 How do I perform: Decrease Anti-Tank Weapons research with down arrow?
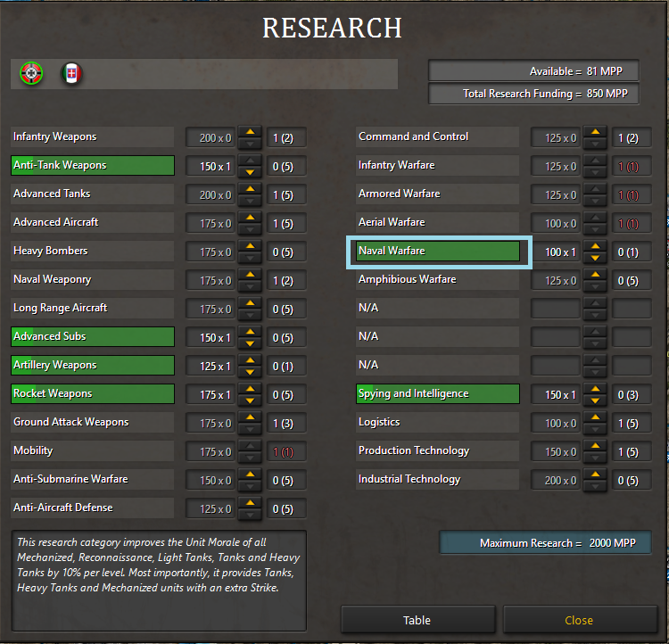coord(251,171)
